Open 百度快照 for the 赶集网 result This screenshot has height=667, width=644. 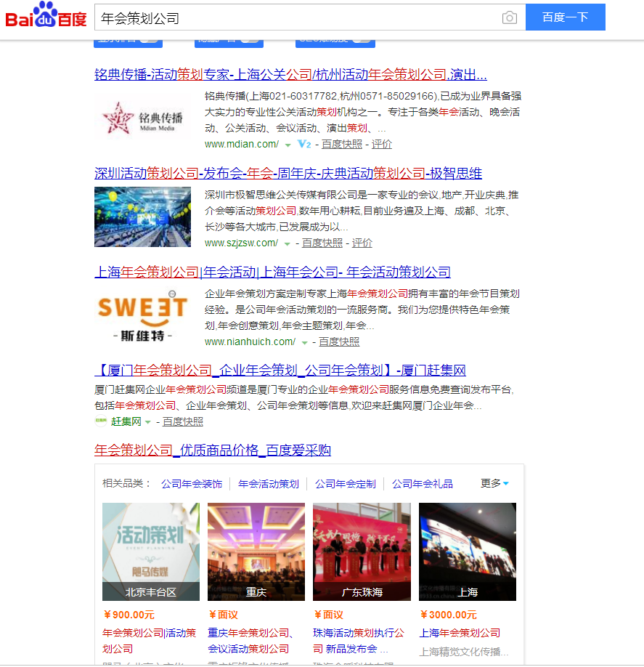(183, 421)
